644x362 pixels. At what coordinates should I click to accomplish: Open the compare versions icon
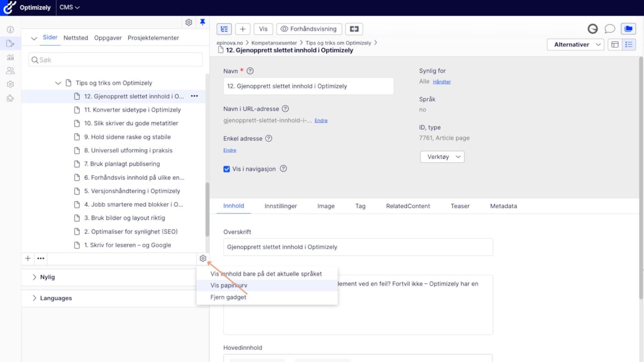click(x=354, y=29)
